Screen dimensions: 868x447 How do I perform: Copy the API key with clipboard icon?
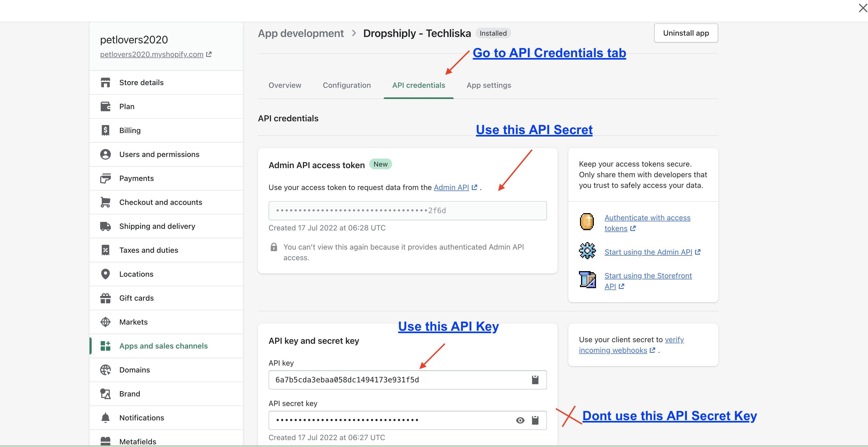click(535, 380)
